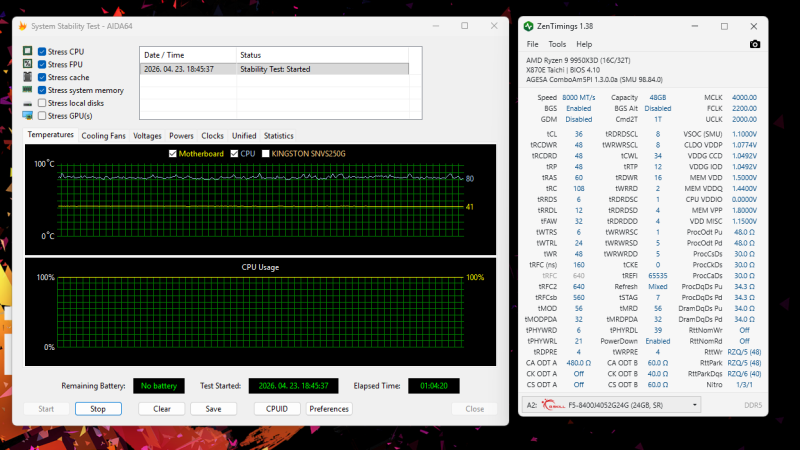Click the Elapsed Time value 01:04:20
The height and width of the screenshot is (450, 800).
(434, 386)
